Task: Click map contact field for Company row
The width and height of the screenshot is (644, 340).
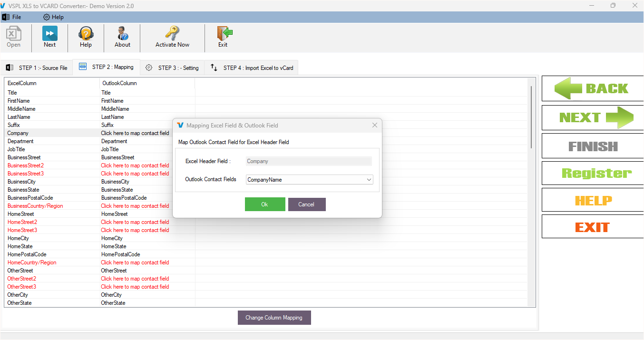Action: pos(135,133)
